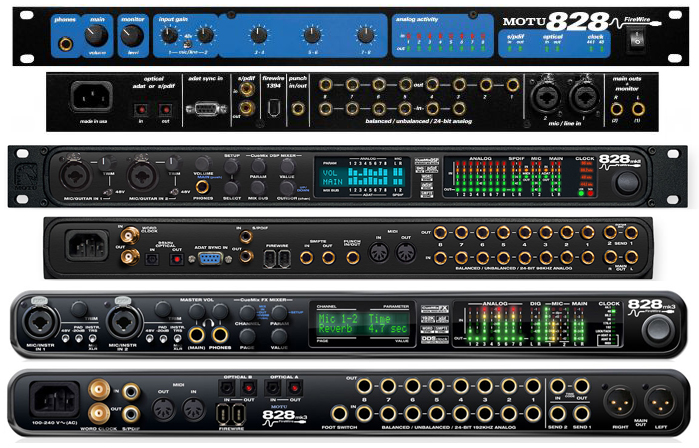The image size is (699, 448).
Task: Click the OPTICAL B IN port on 828mk3 rear
Action: (x=226, y=388)
